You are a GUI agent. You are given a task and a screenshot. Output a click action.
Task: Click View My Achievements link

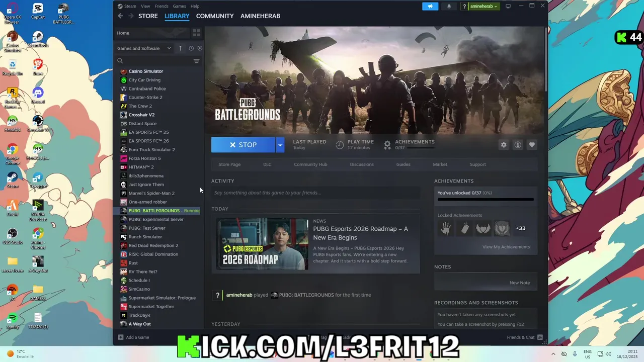coord(506,247)
